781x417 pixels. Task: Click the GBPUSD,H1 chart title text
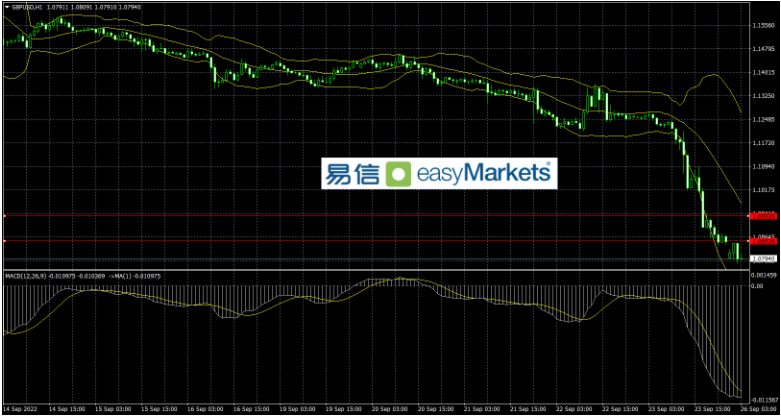pyautogui.click(x=26, y=7)
